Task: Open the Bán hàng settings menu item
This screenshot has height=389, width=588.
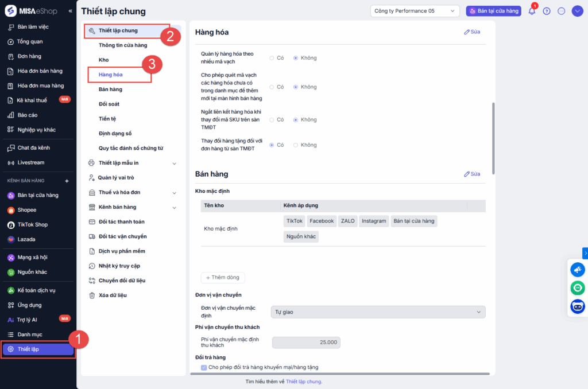Action: [x=110, y=90]
